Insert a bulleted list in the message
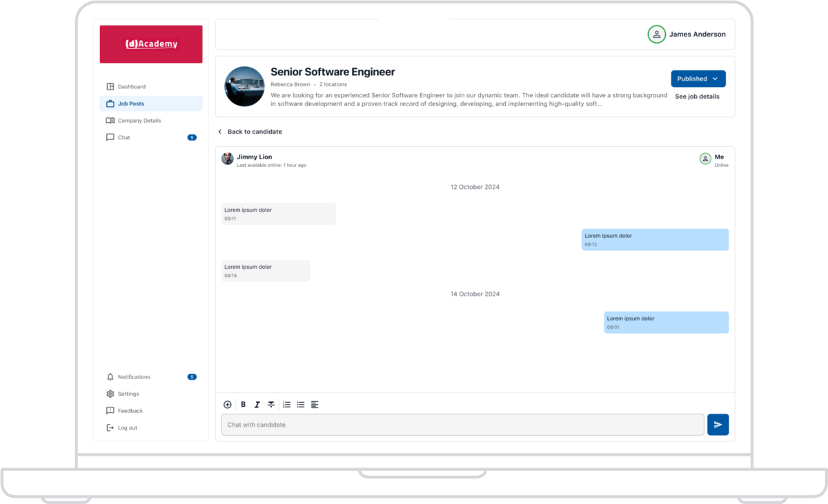Screen dimensions: 828x504 click(x=301, y=405)
